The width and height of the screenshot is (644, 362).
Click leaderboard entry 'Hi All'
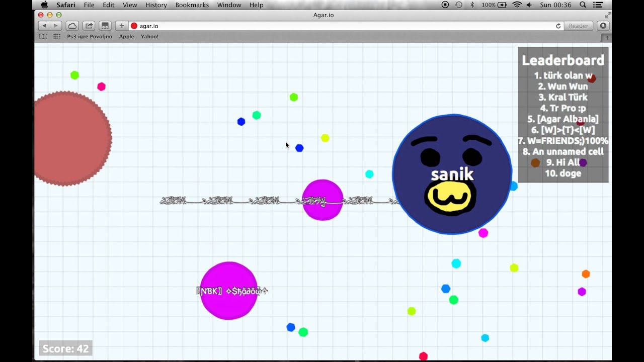[x=563, y=162]
